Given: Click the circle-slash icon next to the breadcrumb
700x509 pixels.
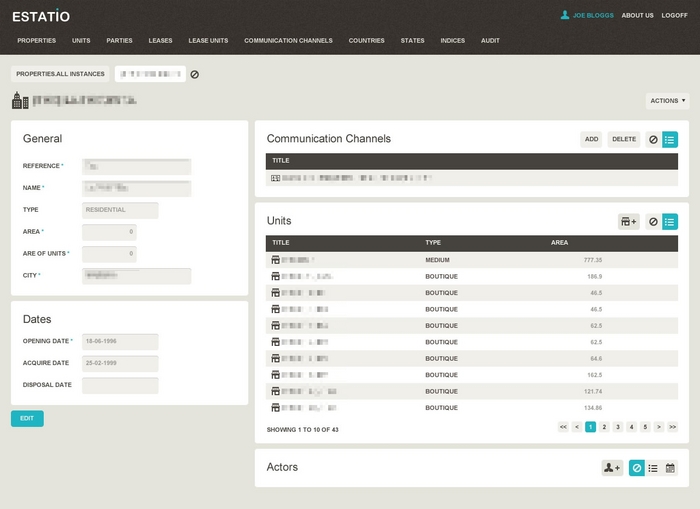Looking at the screenshot, I should [195, 74].
